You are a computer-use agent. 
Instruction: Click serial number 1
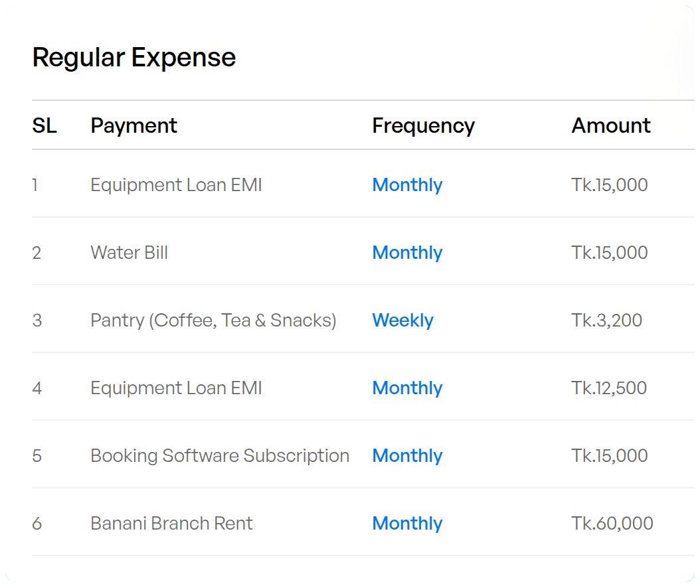click(35, 184)
